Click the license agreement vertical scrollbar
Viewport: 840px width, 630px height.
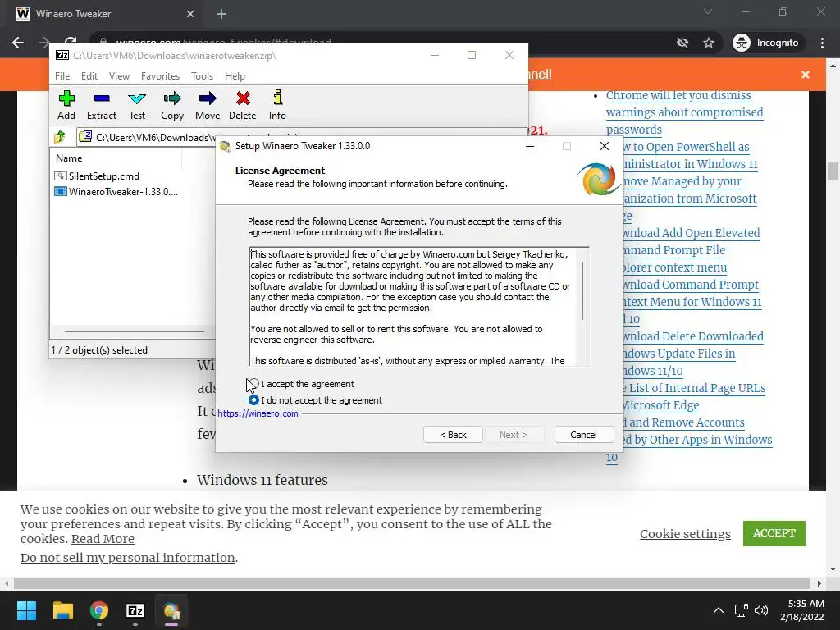[x=582, y=291]
